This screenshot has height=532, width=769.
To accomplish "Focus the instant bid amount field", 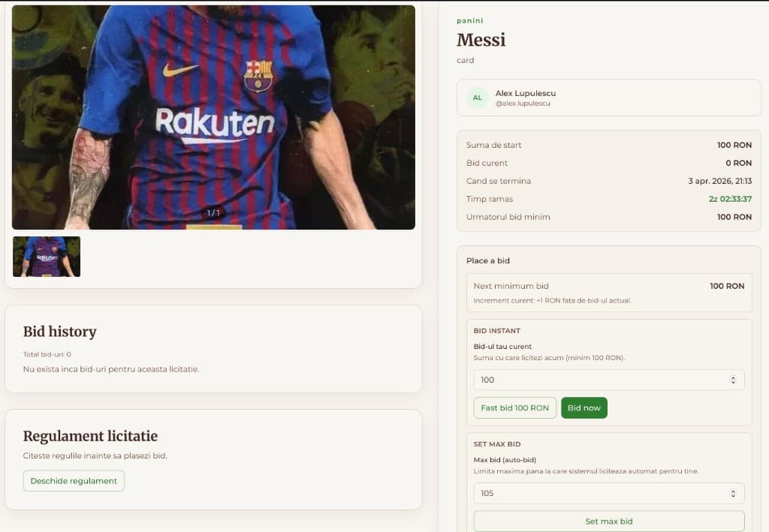I will [x=601, y=380].
